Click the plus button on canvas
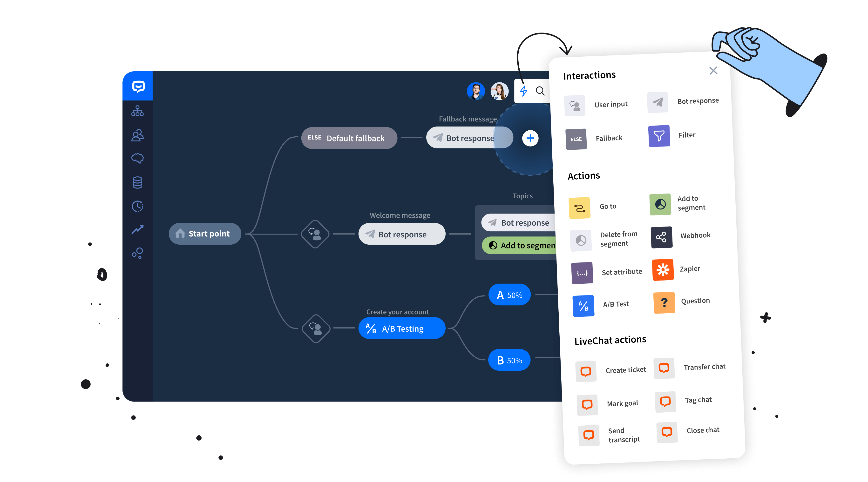Viewport: 868px width, 482px height. click(x=530, y=138)
